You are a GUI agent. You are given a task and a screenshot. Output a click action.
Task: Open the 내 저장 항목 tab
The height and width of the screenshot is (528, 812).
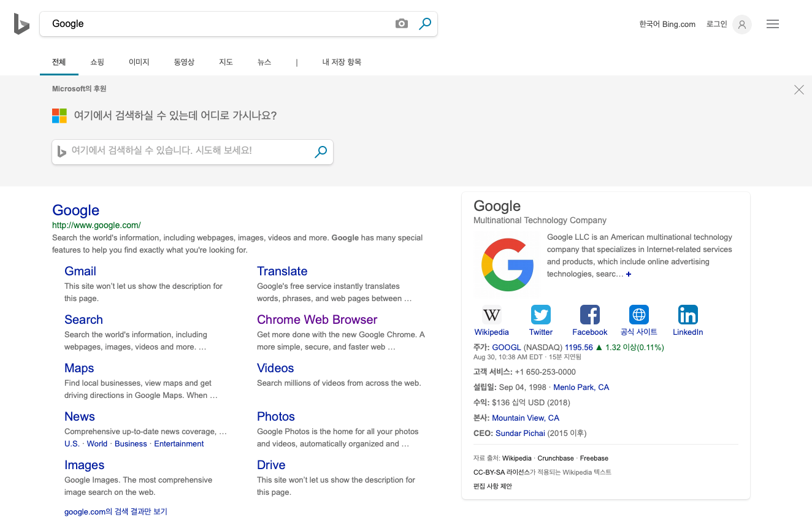coord(342,62)
